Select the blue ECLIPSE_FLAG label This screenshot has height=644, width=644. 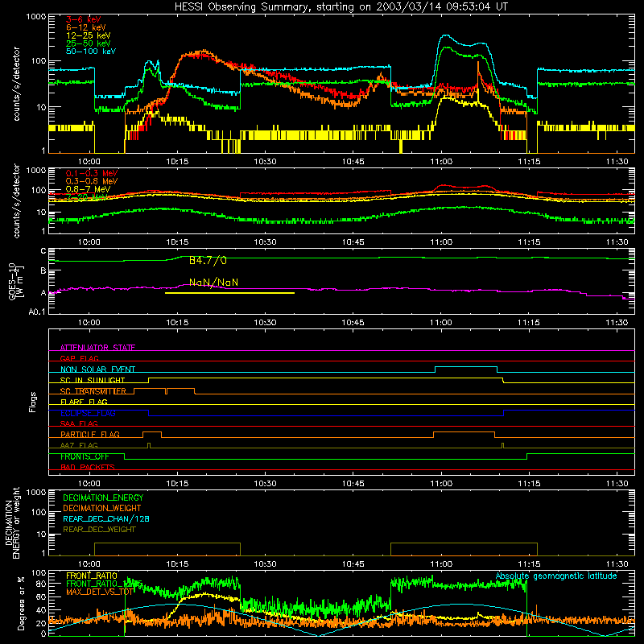coord(88,413)
